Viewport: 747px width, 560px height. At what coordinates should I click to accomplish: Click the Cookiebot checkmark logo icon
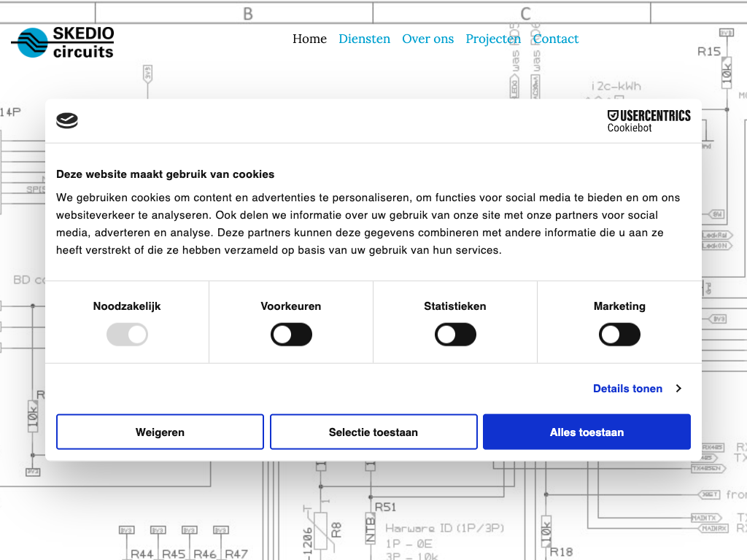(x=67, y=121)
